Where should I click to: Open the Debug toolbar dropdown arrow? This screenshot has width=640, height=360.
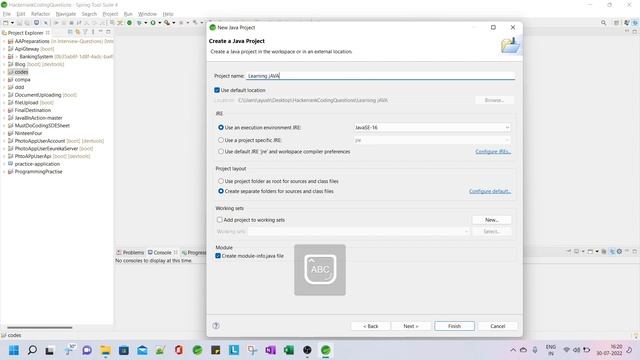(146, 23)
